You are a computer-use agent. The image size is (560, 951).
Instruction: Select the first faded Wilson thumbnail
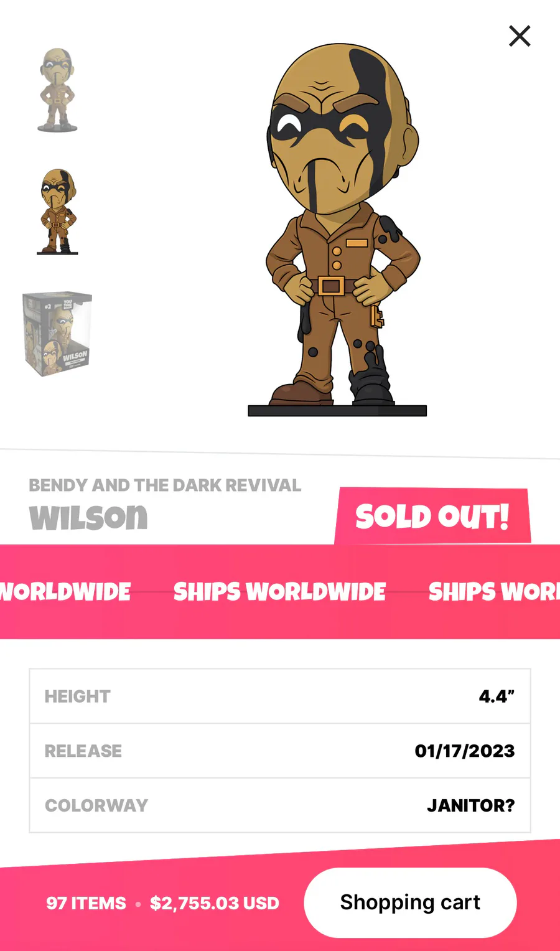57,90
